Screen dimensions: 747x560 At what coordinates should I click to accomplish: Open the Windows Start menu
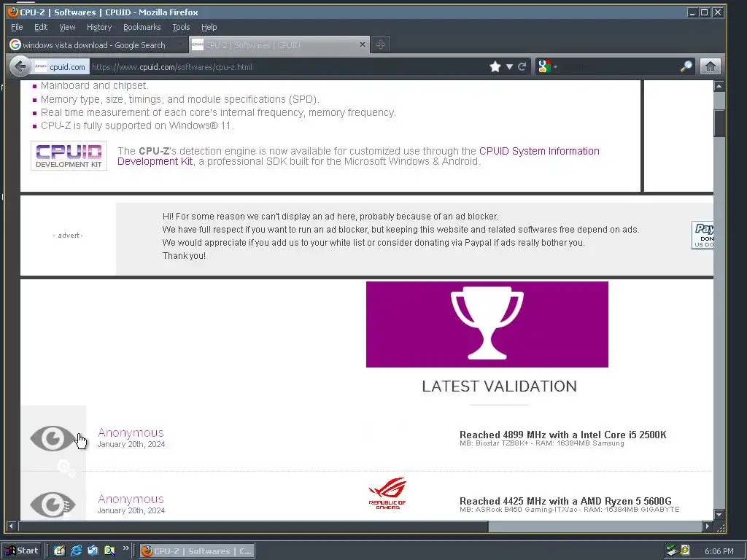22,551
